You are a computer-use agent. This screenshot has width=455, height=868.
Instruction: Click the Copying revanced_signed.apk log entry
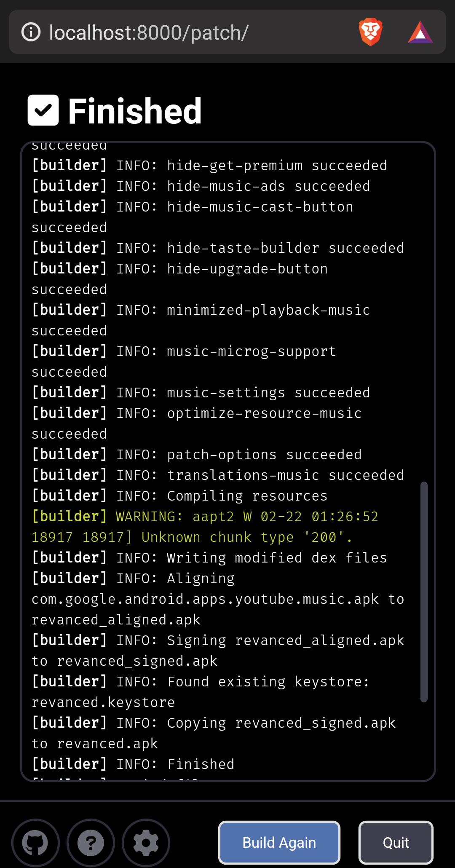pyautogui.click(x=214, y=733)
